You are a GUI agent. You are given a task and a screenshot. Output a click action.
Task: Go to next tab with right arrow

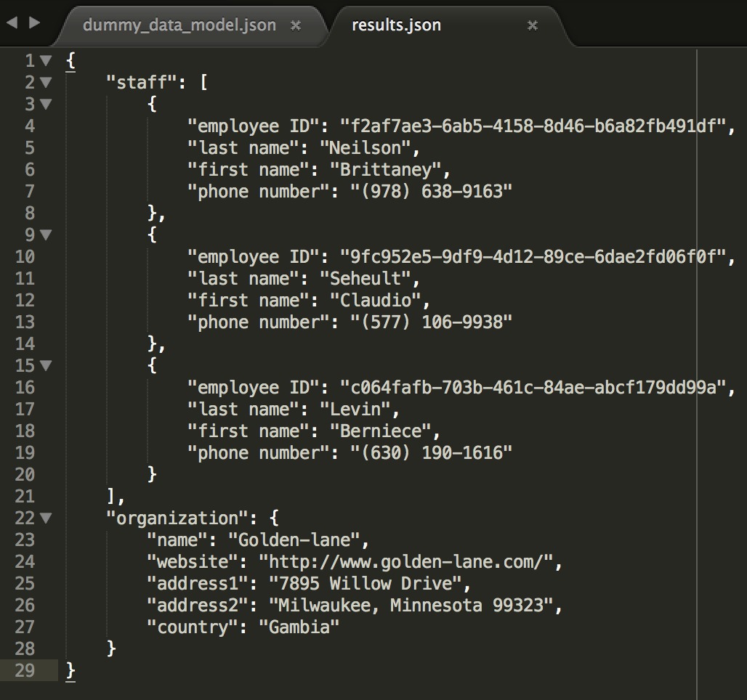pyautogui.click(x=34, y=23)
